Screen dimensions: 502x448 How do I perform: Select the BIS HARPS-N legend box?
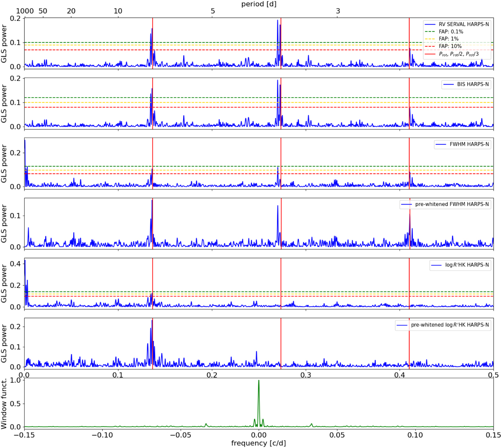pos(466,84)
